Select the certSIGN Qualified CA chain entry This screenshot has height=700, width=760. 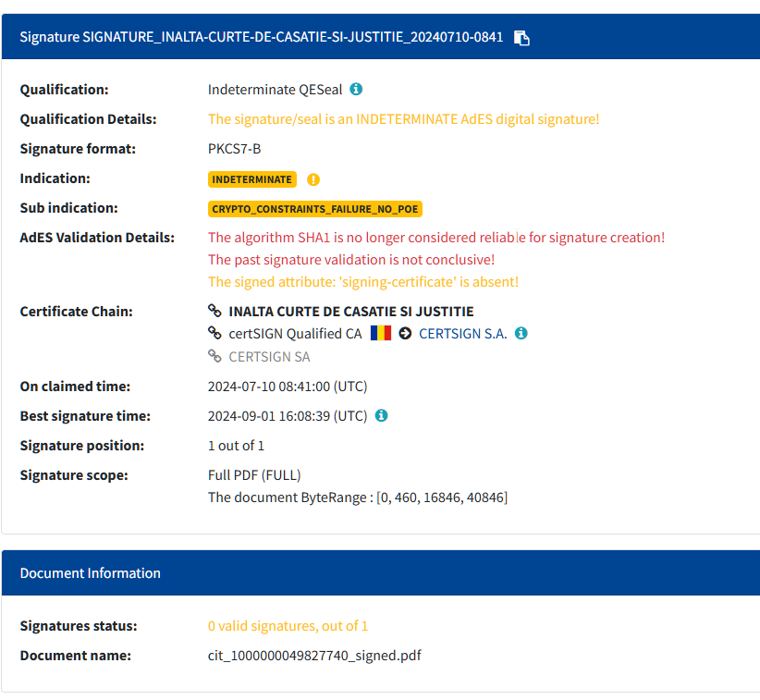pos(296,333)
